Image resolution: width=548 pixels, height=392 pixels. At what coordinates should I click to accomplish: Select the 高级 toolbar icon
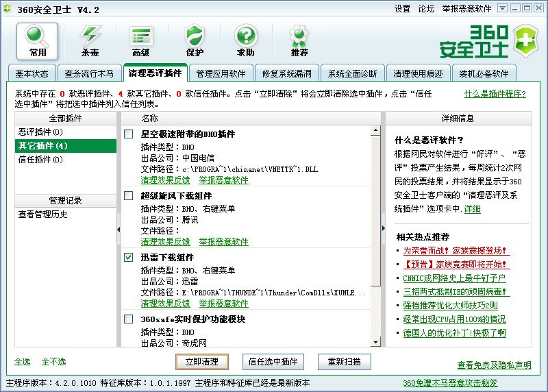coord(141,40)
